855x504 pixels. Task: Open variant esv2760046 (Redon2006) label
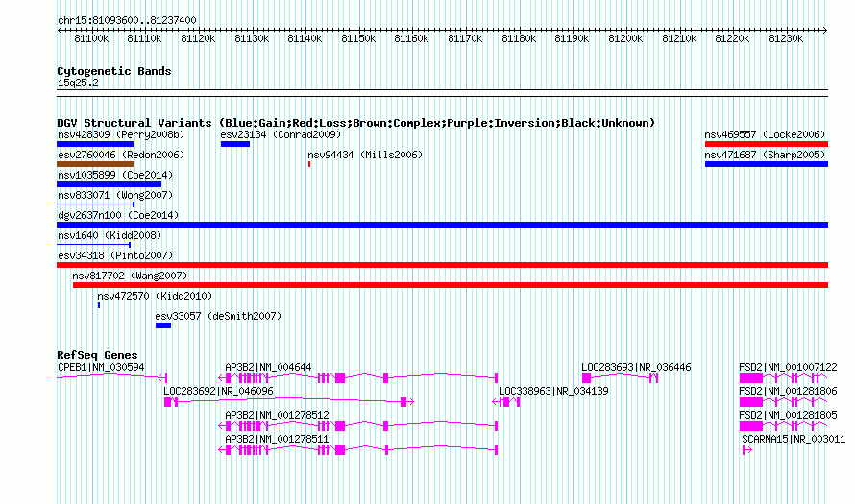[121, 155]
